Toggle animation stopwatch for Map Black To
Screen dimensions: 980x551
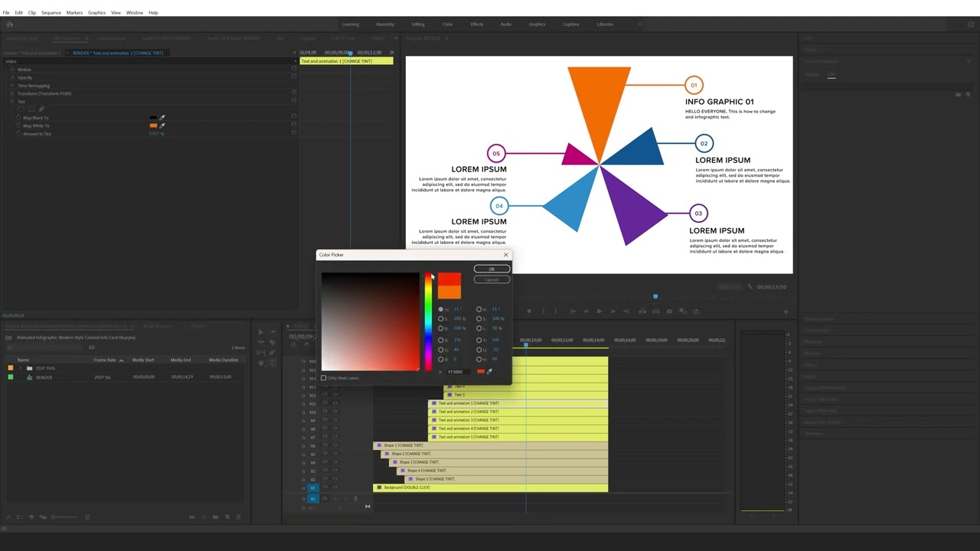19,118
